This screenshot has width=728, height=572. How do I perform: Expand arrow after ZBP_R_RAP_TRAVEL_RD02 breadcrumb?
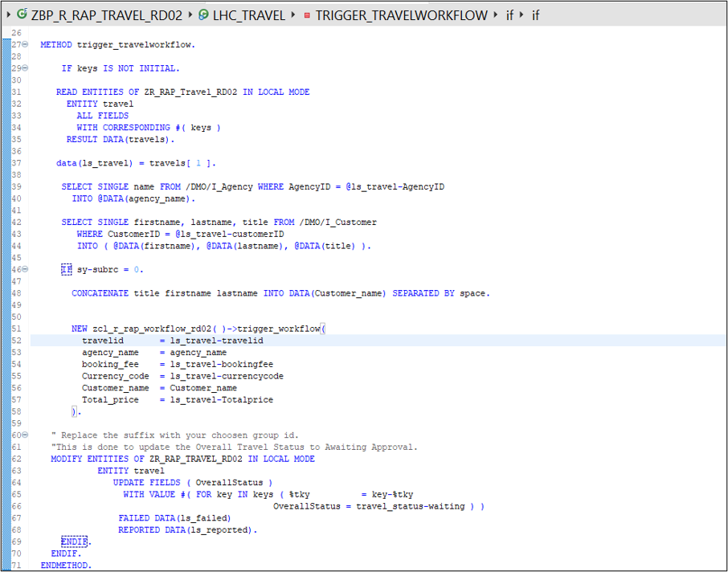(190, 14)
